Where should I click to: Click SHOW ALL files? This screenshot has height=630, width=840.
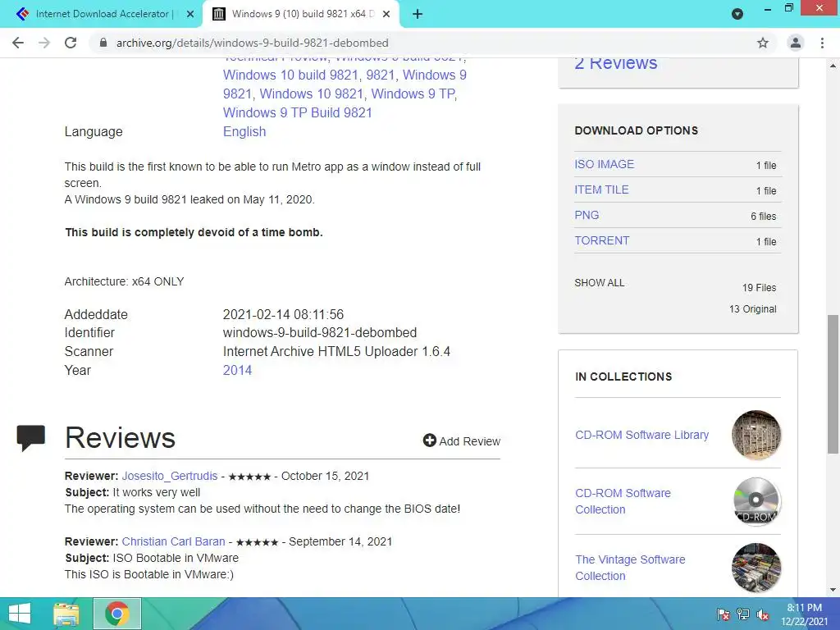(x=600, y=283)
